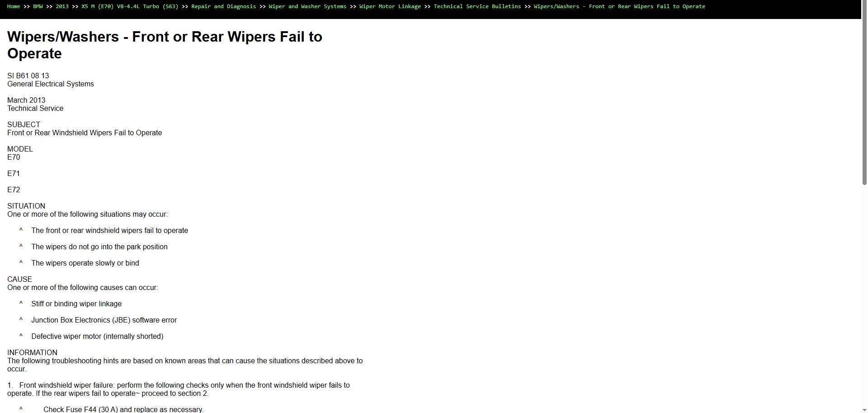Navigate to Repair and Diagnosis breadcrumb
The image size is (868, 413).
(x=223, y=6)
